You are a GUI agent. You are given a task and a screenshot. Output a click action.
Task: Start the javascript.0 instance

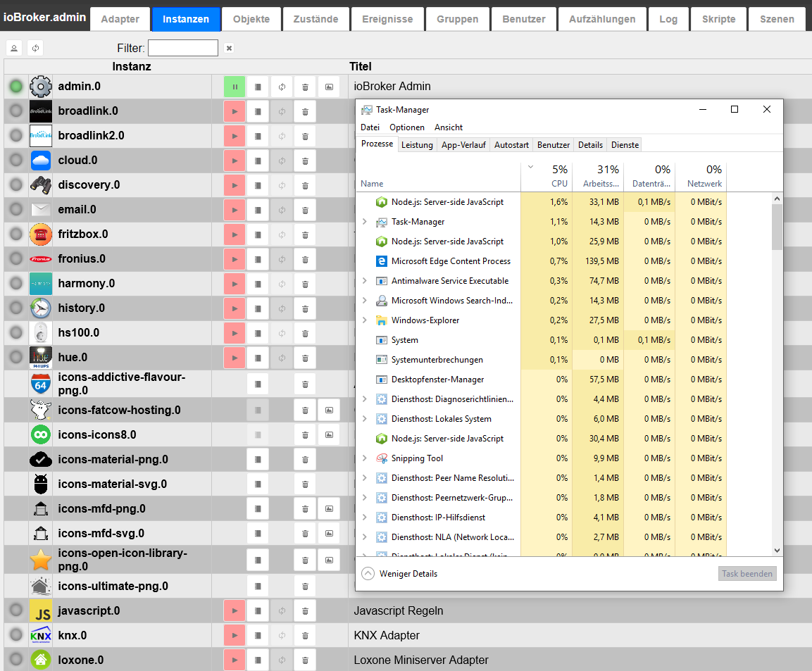coord(235,611)
